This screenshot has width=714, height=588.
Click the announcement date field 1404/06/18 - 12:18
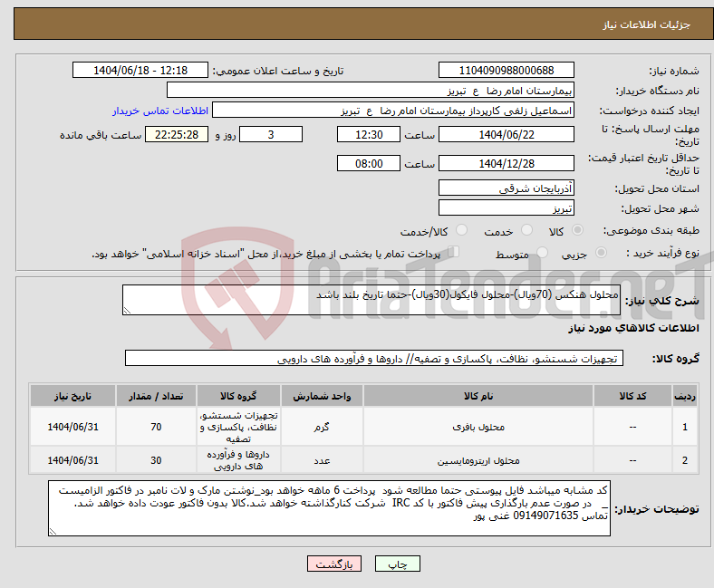(140, 70)
